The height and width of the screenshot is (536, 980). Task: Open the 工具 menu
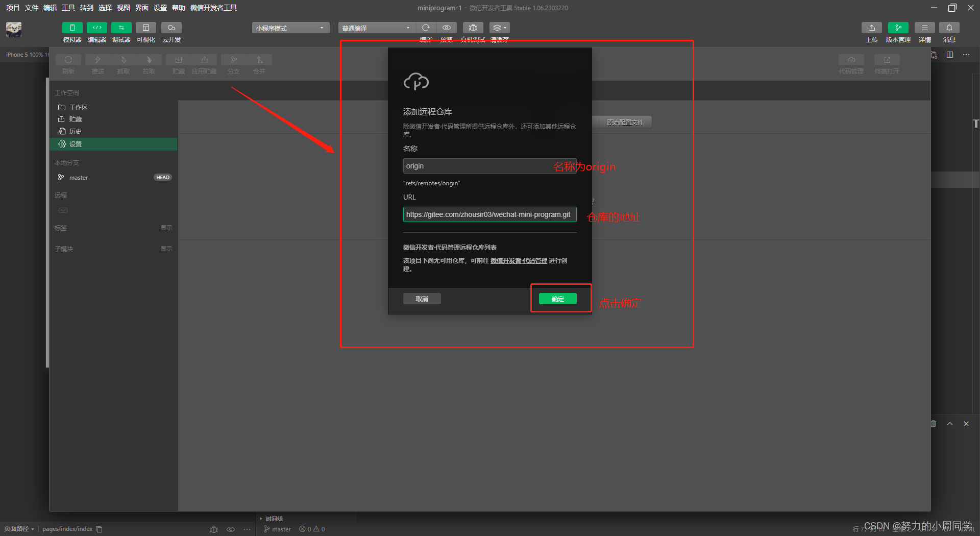[x=68, y=8]
